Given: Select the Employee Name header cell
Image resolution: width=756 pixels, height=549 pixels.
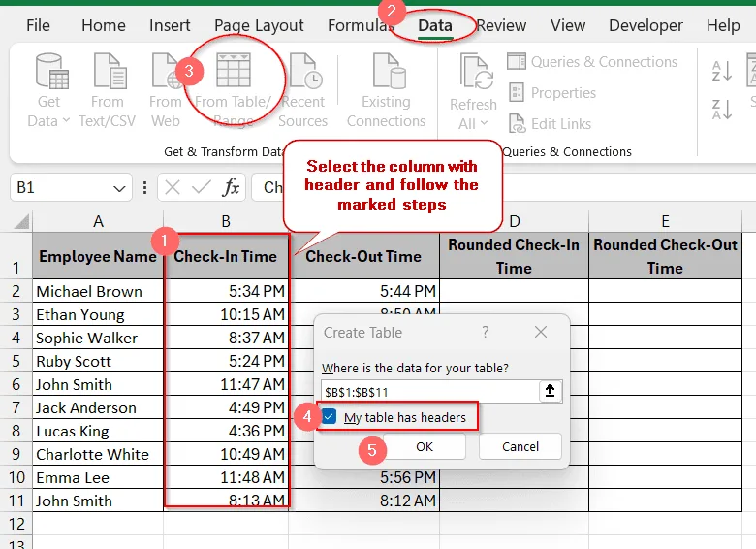Looking at the screenshot, I should pyautogui.click(x=98, y=256).
